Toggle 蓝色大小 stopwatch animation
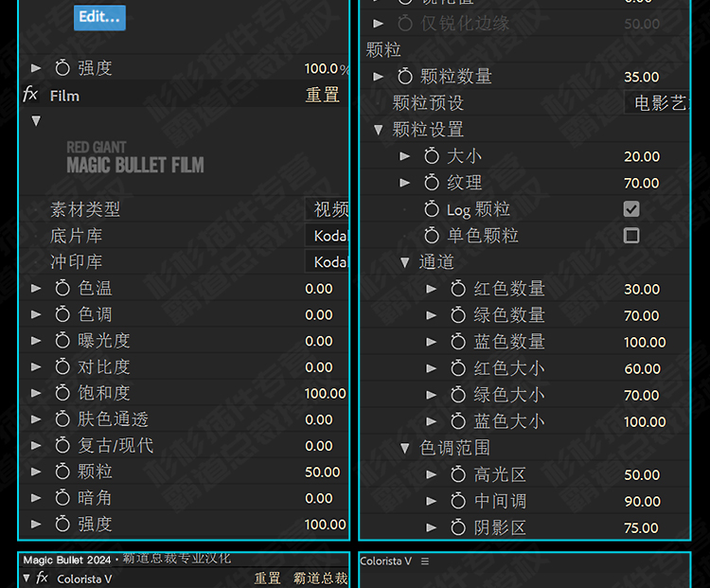Viewport: 710px width, 588px height. tap(458, 421)
